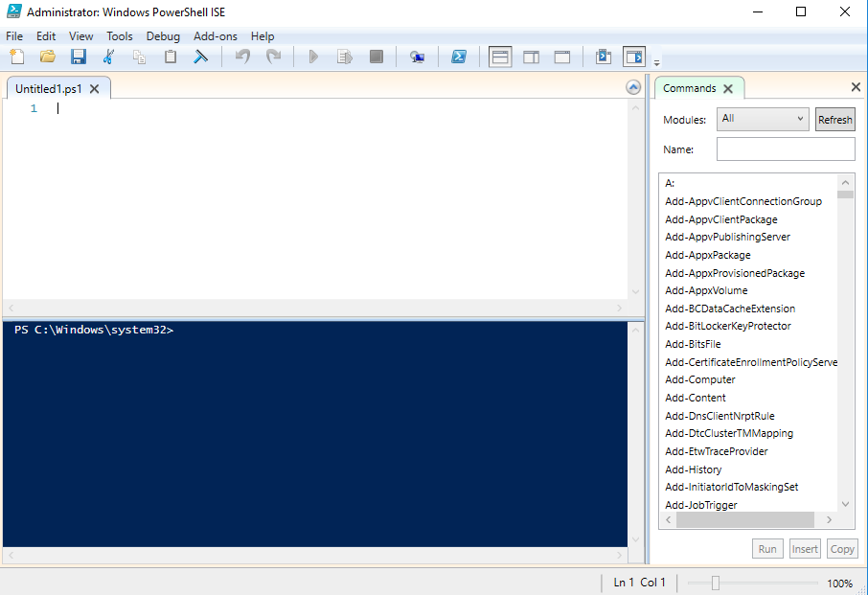Click the Redo arrow icon
The image size is (868, 595).
[x=273, y=57]
